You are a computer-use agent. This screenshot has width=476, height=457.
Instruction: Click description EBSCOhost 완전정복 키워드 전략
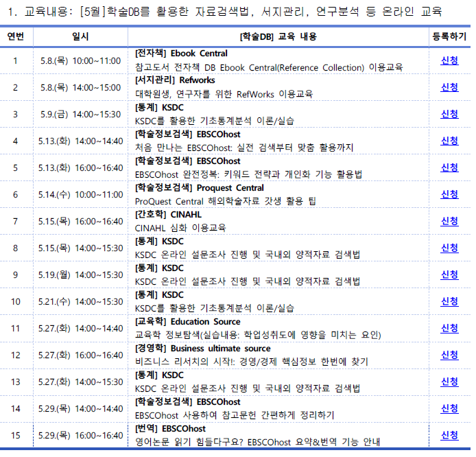tap(248, 174)
